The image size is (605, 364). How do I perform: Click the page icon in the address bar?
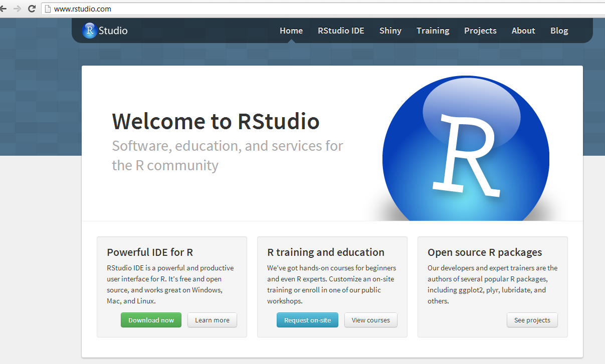(48, 9)
